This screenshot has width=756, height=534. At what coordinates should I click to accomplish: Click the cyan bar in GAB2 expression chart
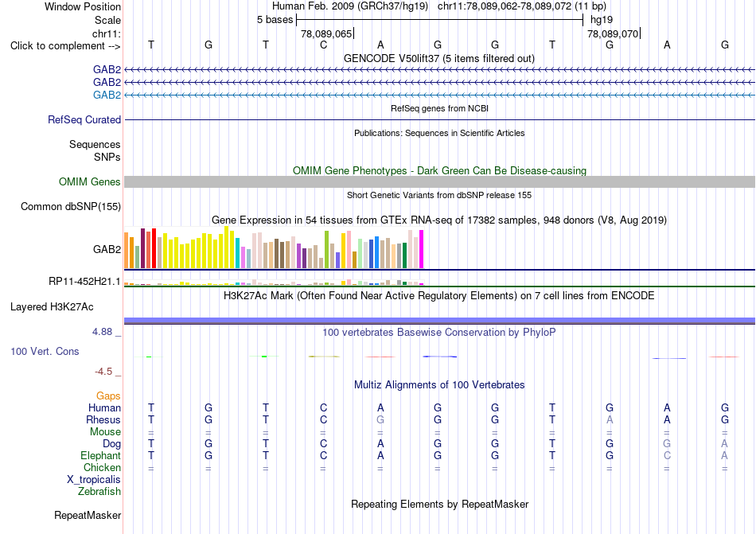coord(238,252)
